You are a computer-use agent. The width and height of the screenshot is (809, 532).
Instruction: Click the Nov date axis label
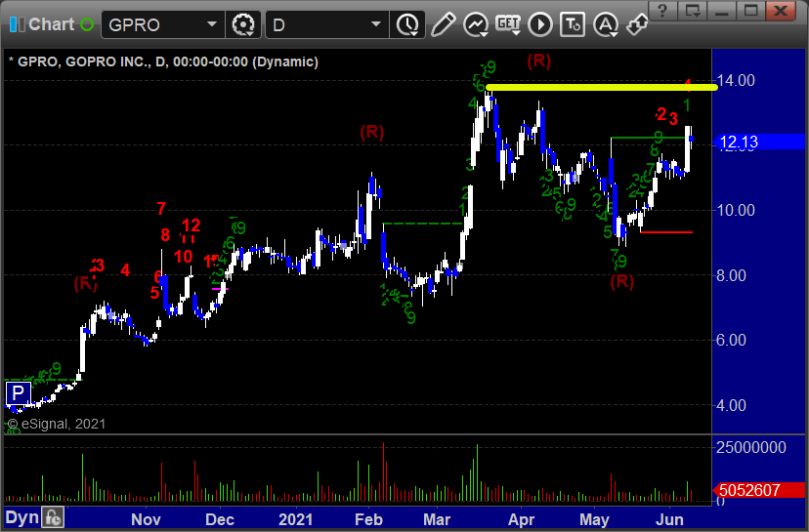pos(146,519)
